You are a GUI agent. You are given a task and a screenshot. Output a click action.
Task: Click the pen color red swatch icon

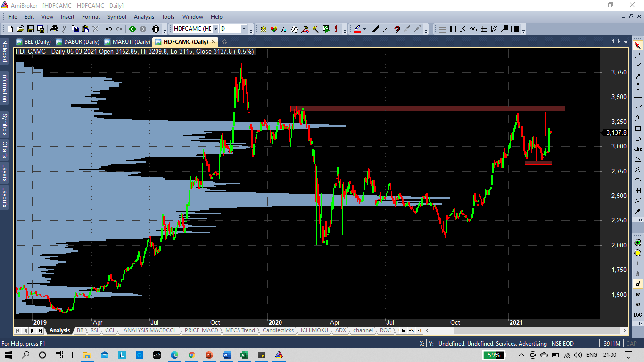coord(357,29)
